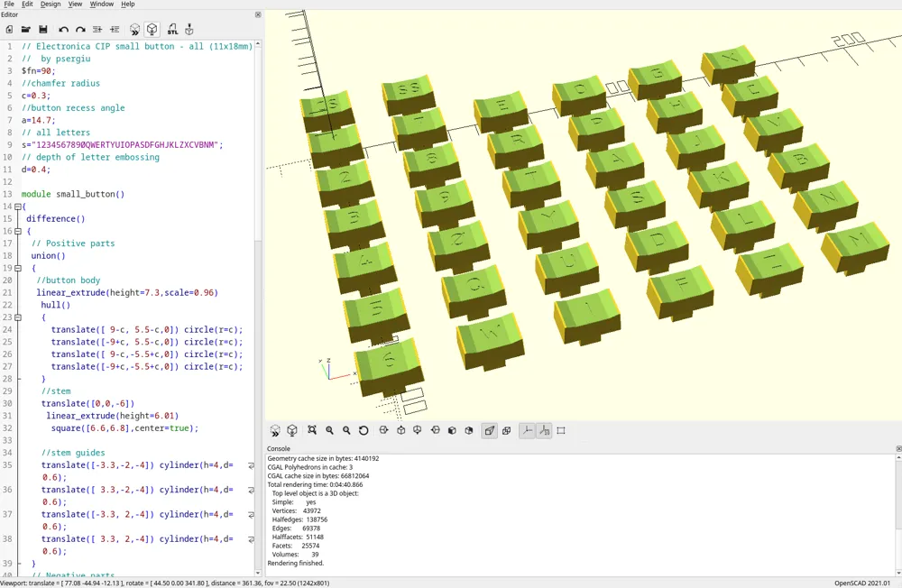Viewport: 902px width, 588px height.
Task: Enable Perspective projection
Action: click(x=490, y=430)
